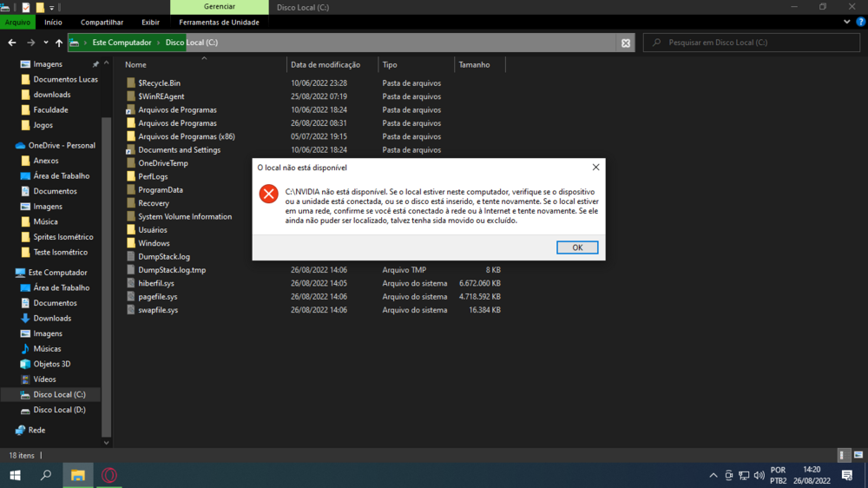This screenshot has width=868, height=488.
Task: Click the volume speaker tray icon
Action: pos(759,476)
